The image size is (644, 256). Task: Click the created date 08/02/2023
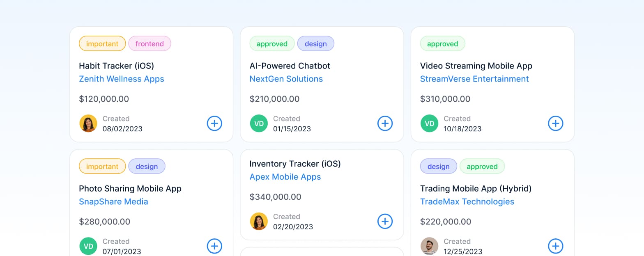click(x=122, y=129)
